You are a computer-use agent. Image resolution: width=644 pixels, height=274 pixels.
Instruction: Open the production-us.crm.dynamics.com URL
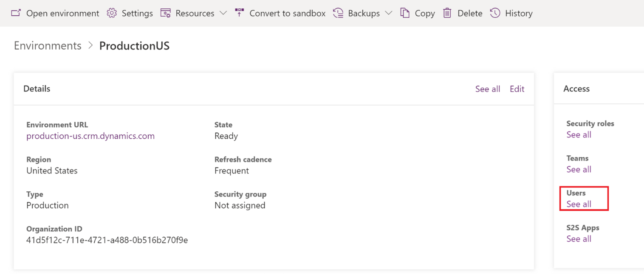pyautogui.click(x=90, y=136)
